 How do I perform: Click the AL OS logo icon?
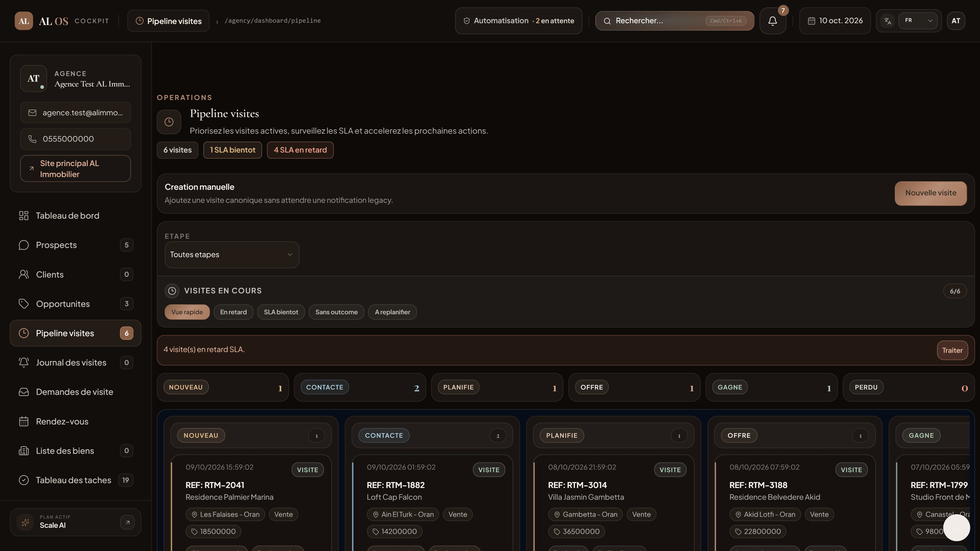pyautogui.click(x=23, y=20)
